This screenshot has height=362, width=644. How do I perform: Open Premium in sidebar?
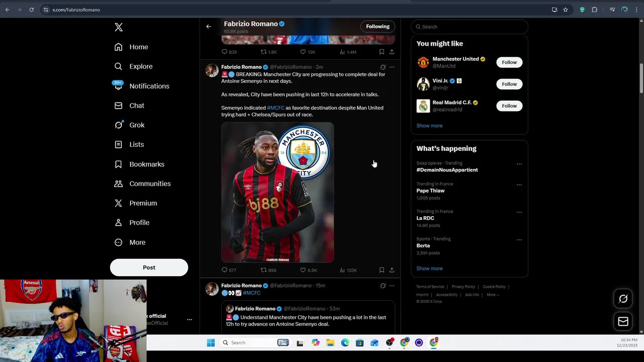(x=135, y=203)
